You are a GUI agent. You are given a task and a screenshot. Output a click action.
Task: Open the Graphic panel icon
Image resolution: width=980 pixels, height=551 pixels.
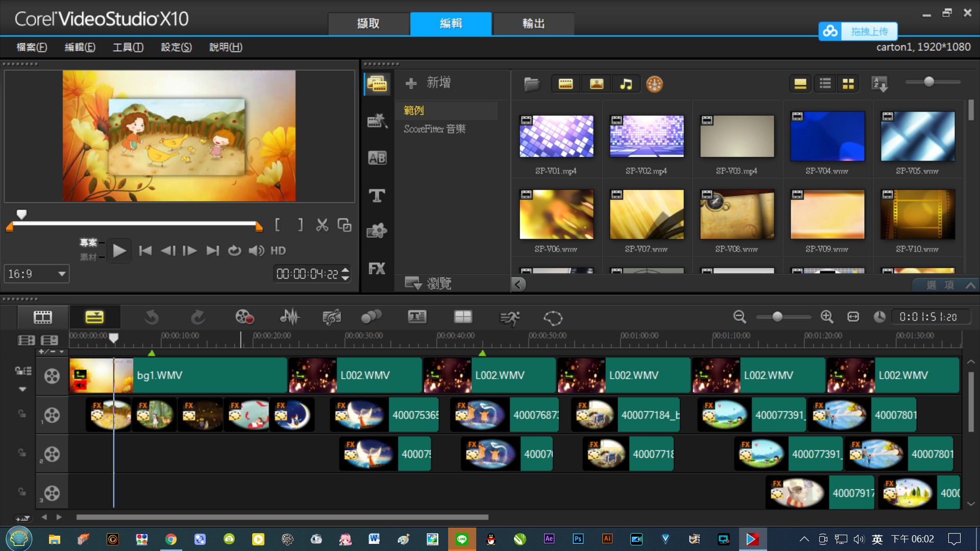(377, 231)
